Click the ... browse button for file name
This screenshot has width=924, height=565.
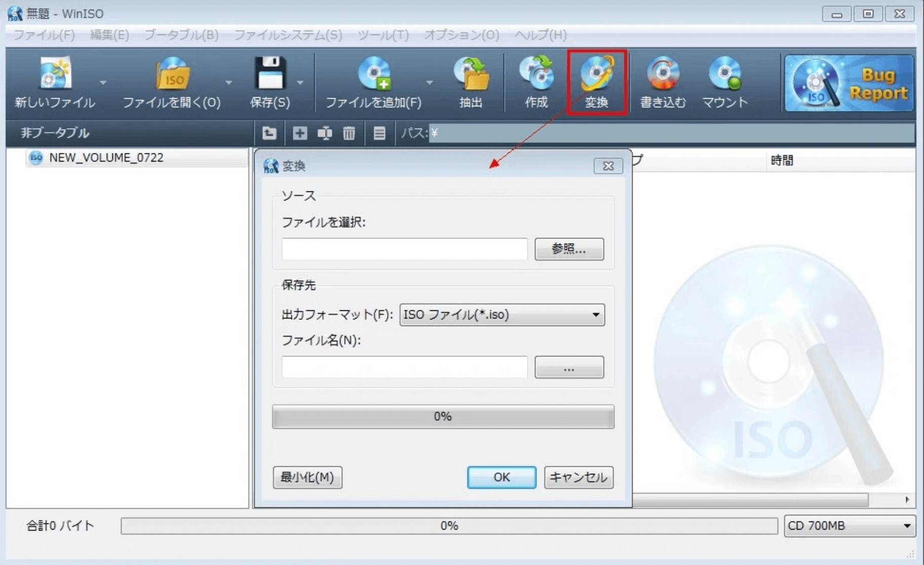(x=569, y=367)
